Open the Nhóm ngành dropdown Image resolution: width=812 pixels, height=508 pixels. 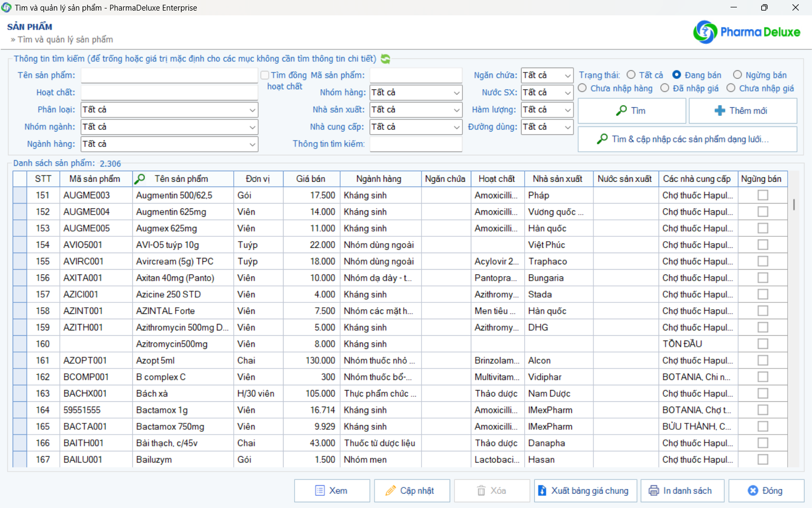tap(169, 127)
